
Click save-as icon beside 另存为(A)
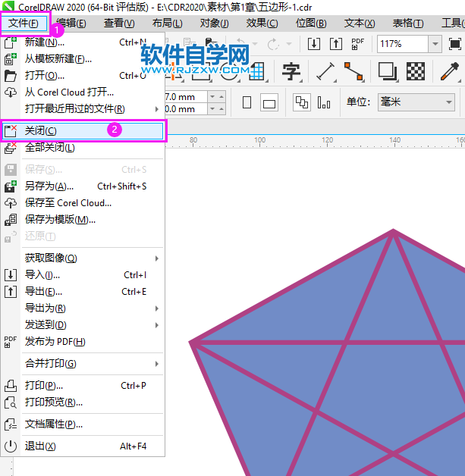(x=11, y=186)
